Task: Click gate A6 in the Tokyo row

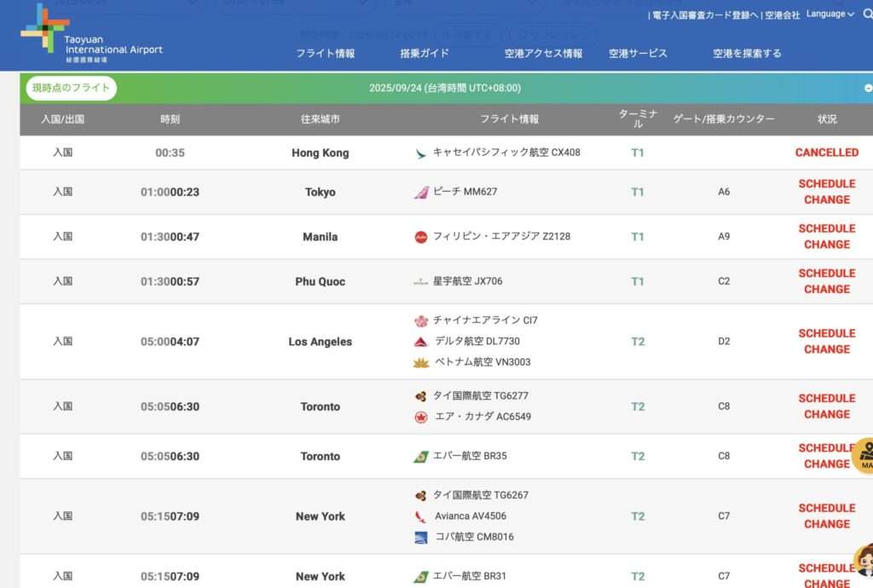Action: point(724,192)
